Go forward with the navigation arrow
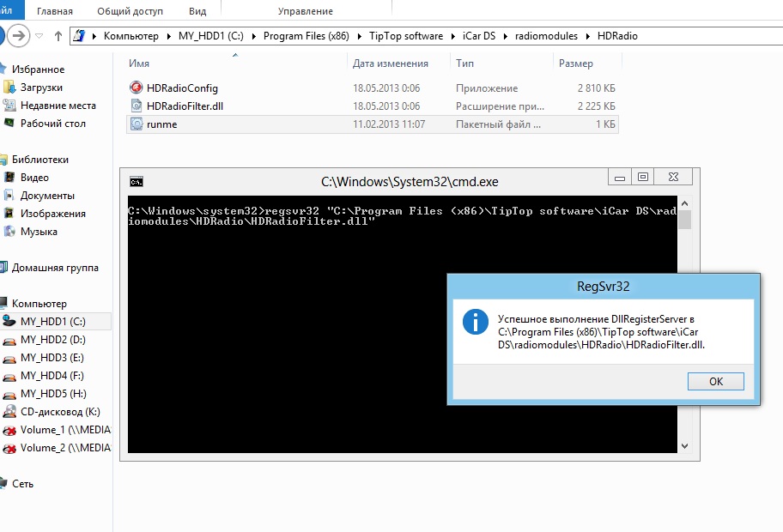This screenshot has height=532, width=783. point(19,36)
